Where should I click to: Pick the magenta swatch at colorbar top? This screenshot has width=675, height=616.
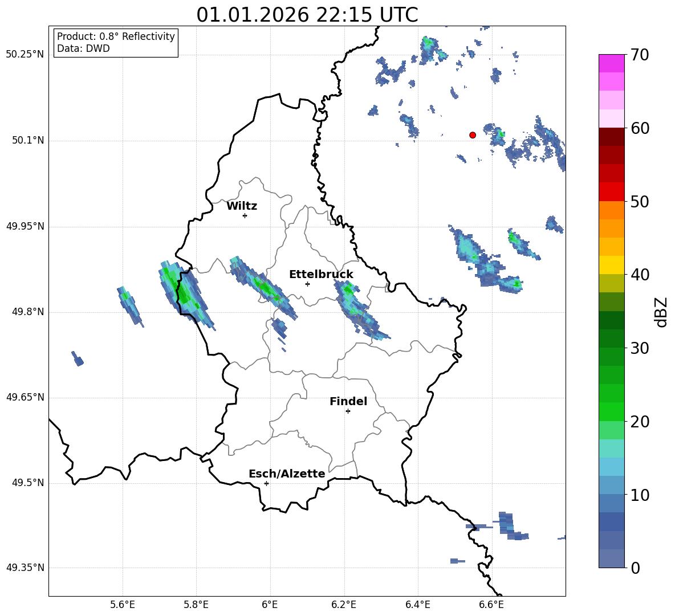pyautogui.click(x=611, y=63)
